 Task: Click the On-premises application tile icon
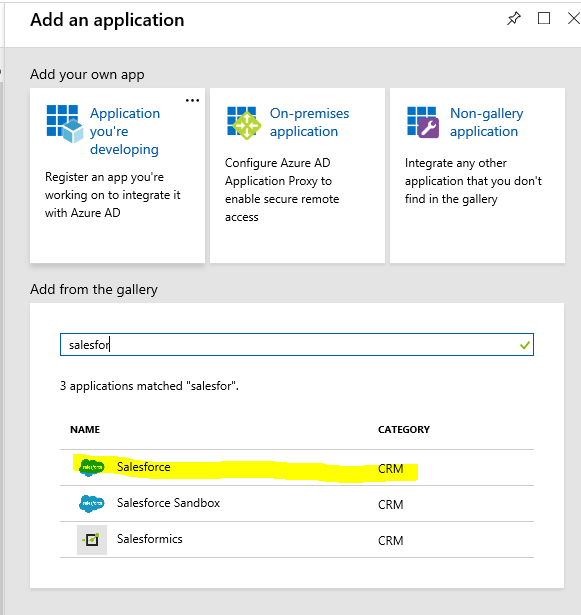244,123
